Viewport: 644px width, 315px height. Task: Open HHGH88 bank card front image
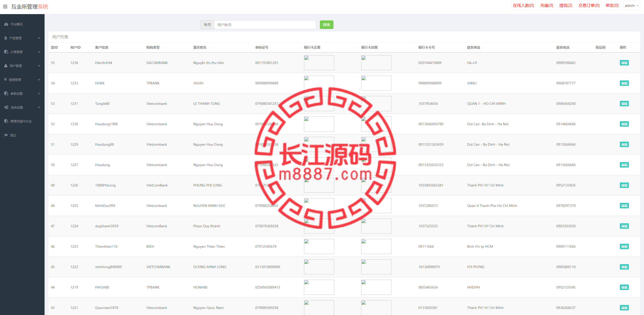[319, 287]
